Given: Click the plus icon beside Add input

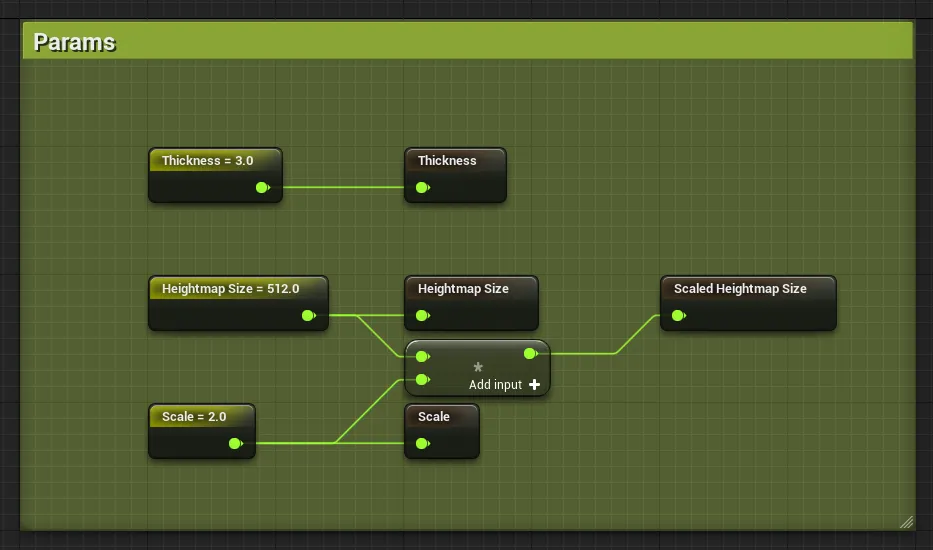Looking at the screenshot, I should pos(535,385).
